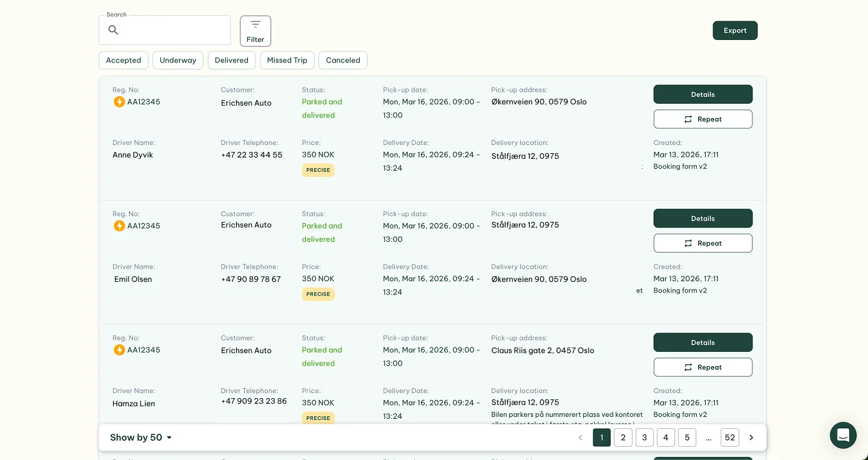Select the Missed Trip filter tab
This screenshot has width=868, height=460.
tap(287, 60)
